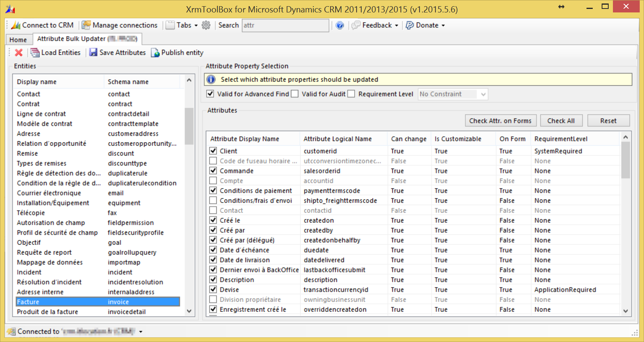Uncheck Date de livraison checkbox

coord(213,260)
